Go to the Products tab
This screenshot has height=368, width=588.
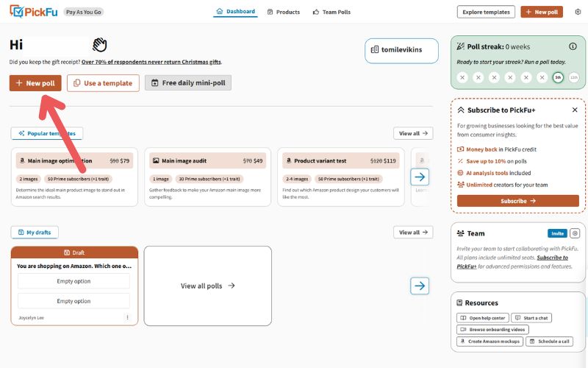(284, 12)
